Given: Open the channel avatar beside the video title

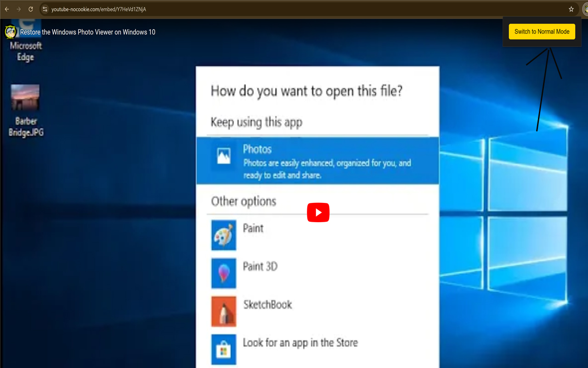Looking at the screenshot, I should (x=10, y=32).
